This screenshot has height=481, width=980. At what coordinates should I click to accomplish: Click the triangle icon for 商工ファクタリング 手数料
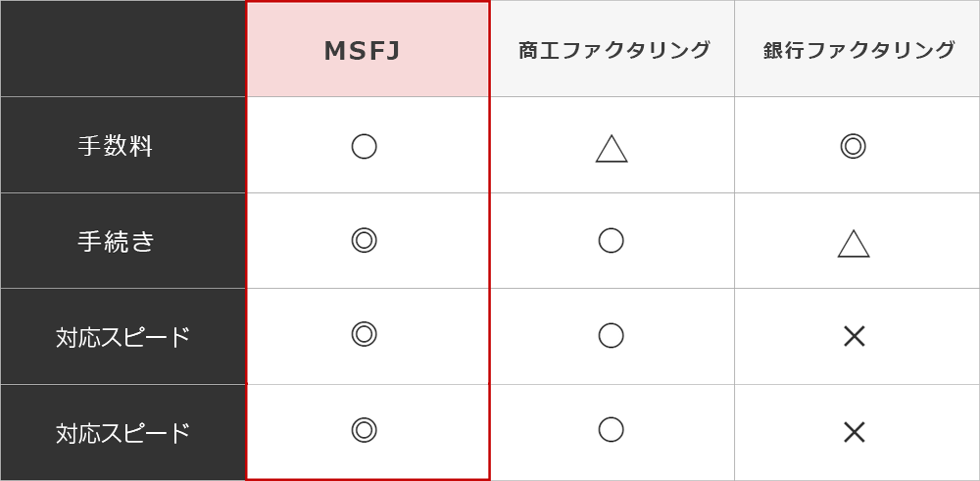pyautogui.click(x=612, y=149)
